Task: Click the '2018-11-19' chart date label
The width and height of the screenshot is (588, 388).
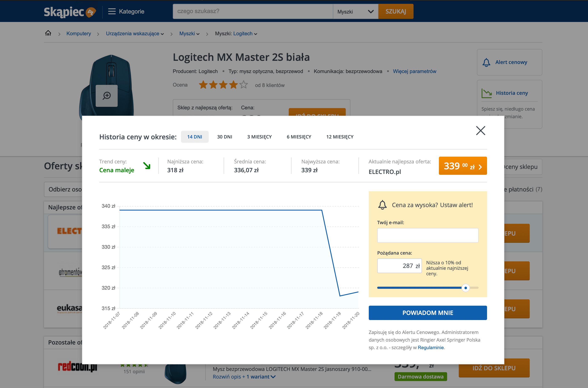Action: click(332, 320)
